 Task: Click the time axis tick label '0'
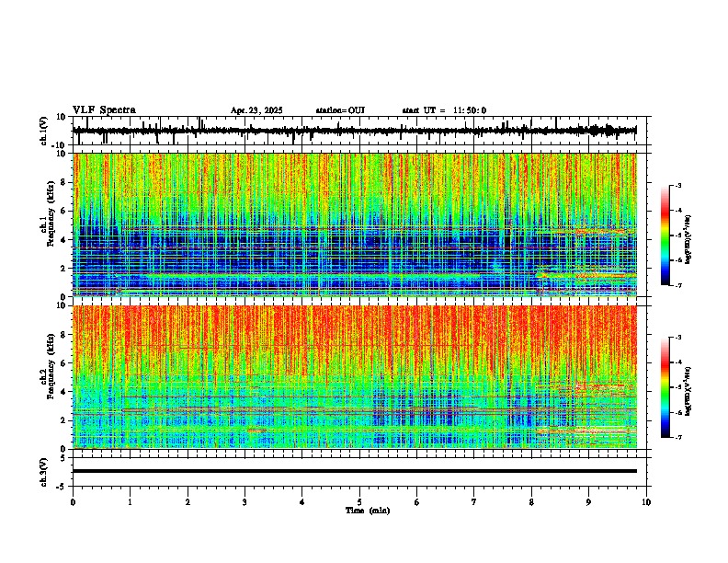[x=73, y=502]
